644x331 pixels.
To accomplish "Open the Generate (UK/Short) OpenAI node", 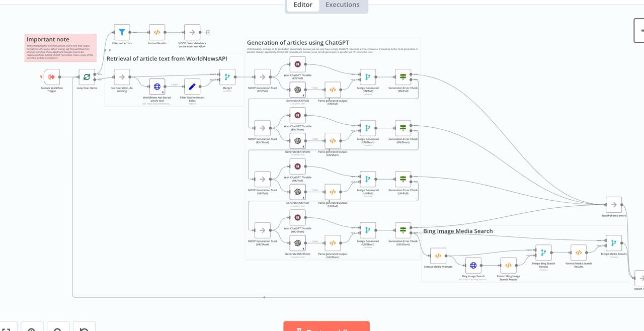I will (297, 243).
